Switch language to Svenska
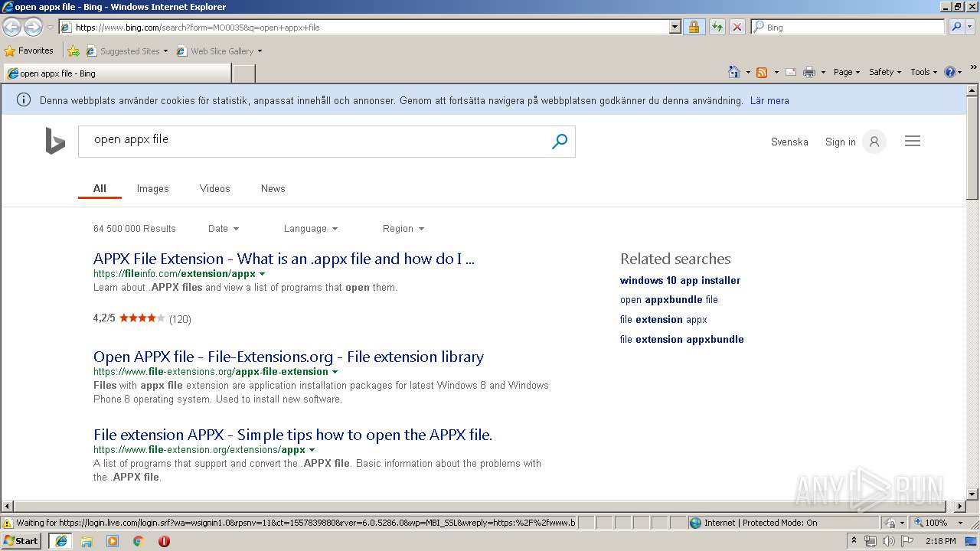Viewport: 980px width, 551px height. (x=789, y=142)
